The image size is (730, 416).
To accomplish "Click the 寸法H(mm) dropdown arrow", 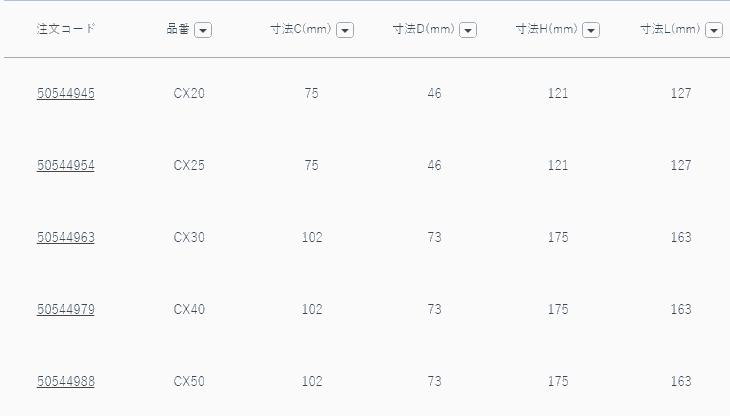I will pos(591,30).
